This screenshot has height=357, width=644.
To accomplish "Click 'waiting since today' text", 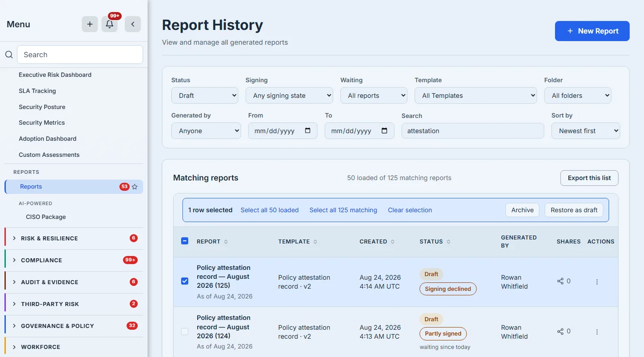I will click(x=445, y=347).
